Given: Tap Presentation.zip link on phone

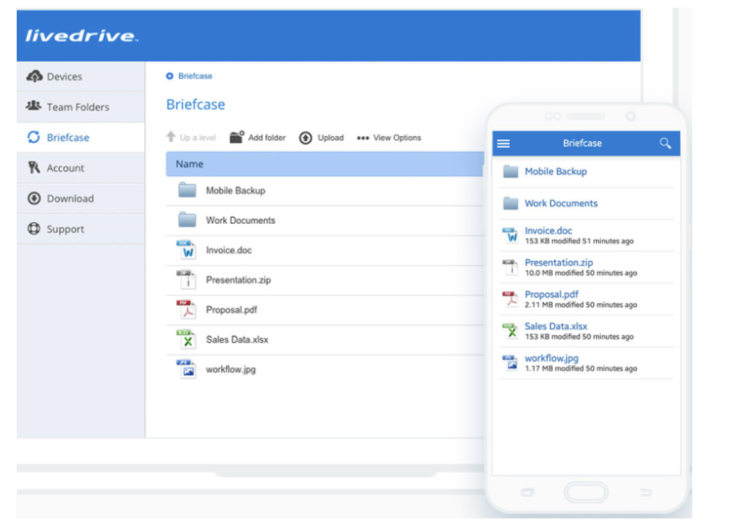Looking at the screenshot, I should click(x=559, y=262).
